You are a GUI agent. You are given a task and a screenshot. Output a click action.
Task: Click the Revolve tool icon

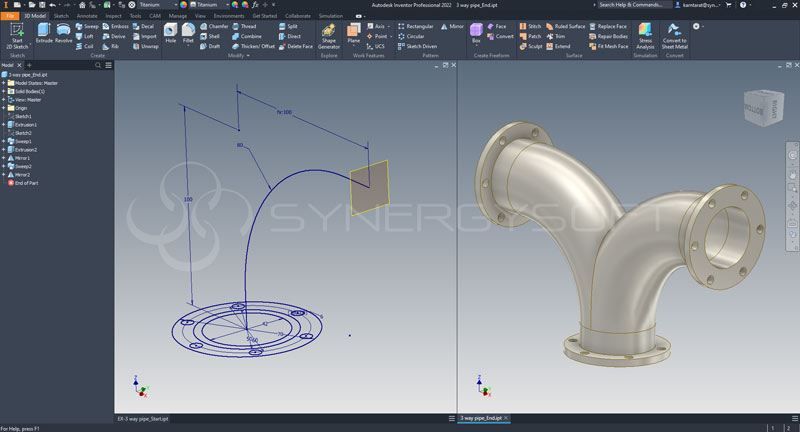coord(64,32)
